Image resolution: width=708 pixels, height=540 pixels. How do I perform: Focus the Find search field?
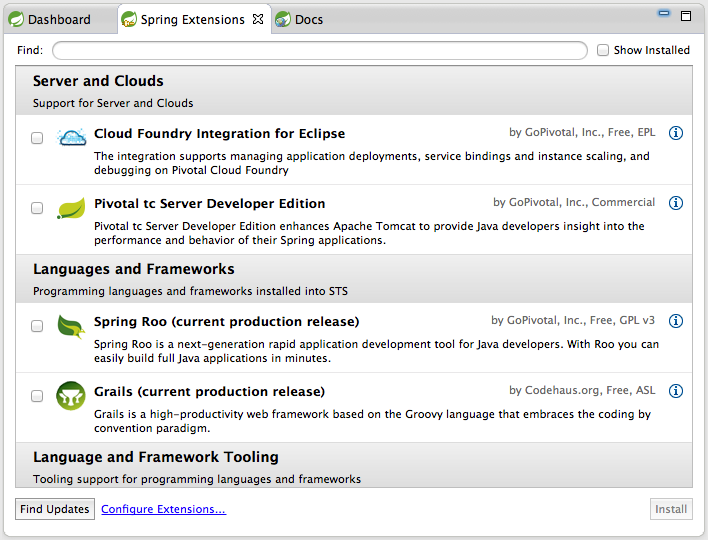[320, 50]
